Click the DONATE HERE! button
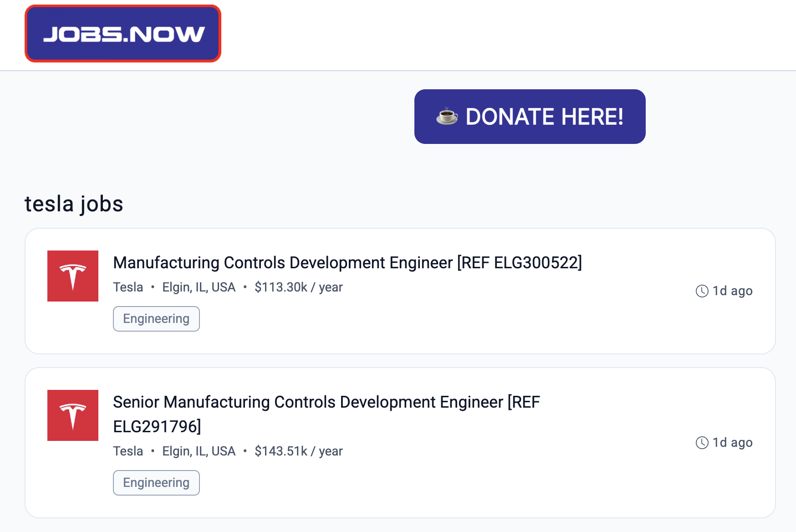 click(x=530, y=117)
